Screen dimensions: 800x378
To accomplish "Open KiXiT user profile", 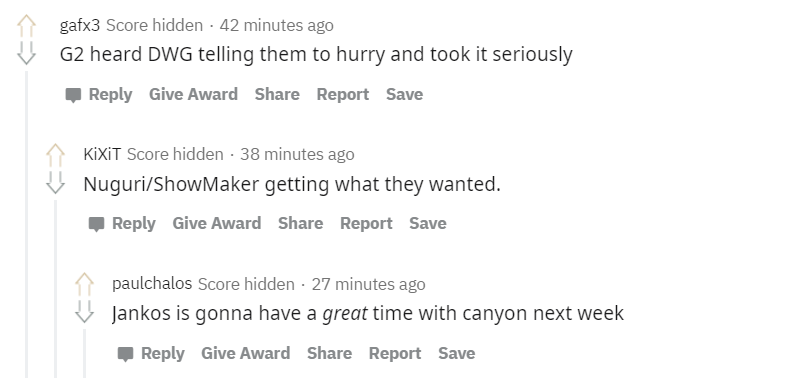I will 102,154.
